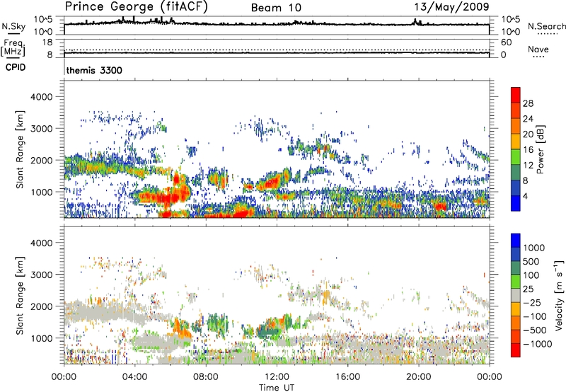Click the 12 label on power colorbar
Screen dimensions: 566x392
(x=528, y=166)
